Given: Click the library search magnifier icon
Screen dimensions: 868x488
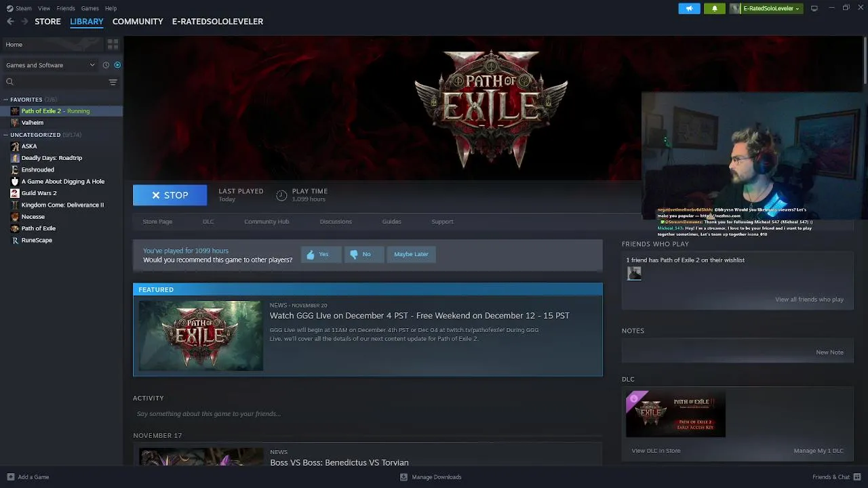Looking at the screenshot, I should point(9,82).
